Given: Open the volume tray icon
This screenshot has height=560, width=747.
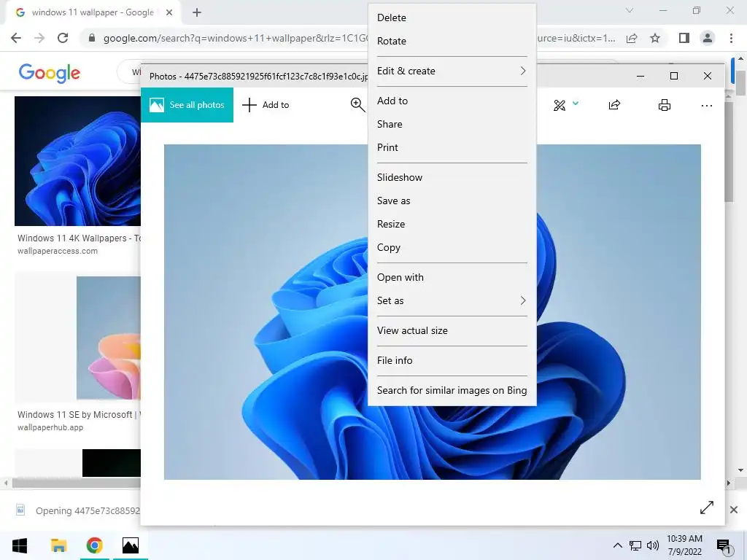Looking at the screenshot, I should click(x=653, y=545).
